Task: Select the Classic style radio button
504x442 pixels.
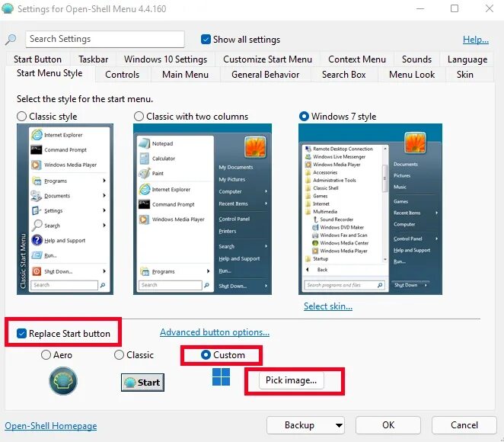Action: 21,116
